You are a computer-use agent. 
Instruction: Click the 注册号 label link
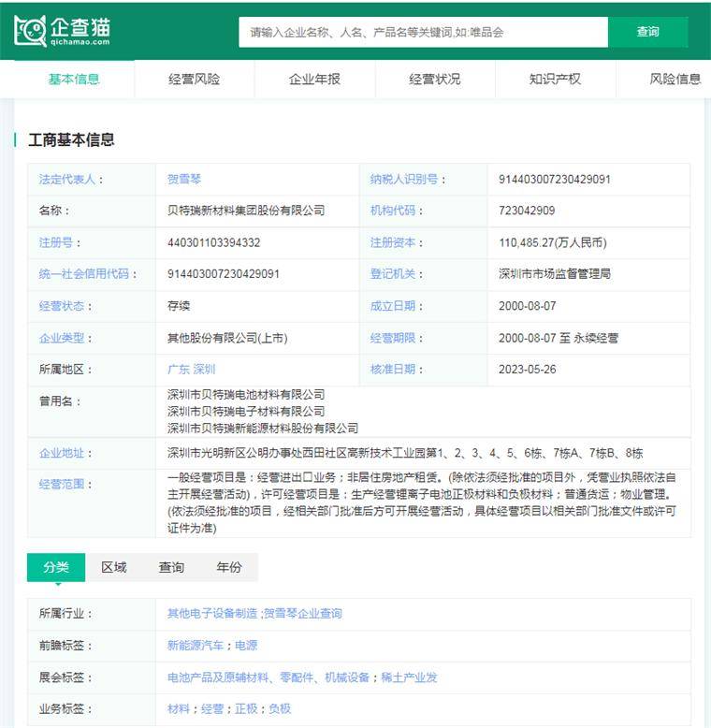click(x=56, y=242)
